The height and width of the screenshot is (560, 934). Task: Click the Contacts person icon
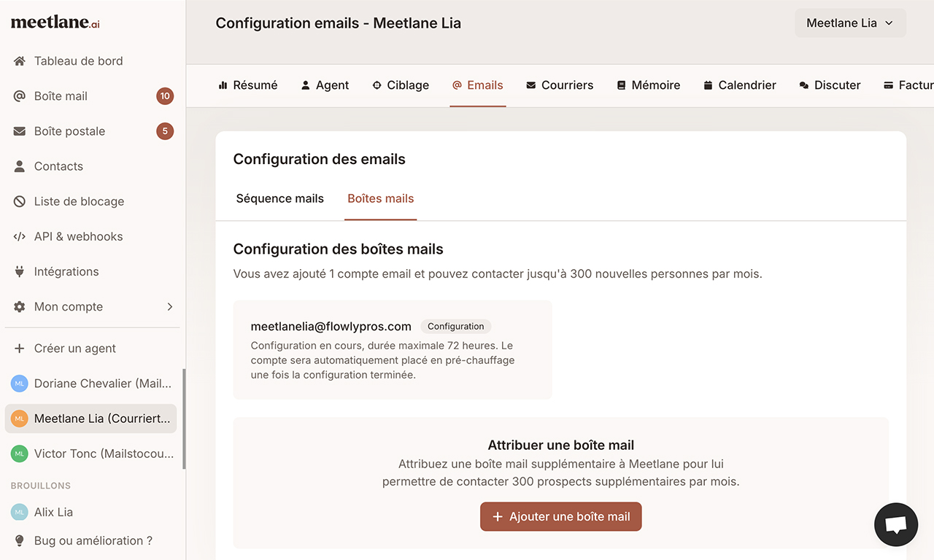pyautogui.click(x=20, y=166)
